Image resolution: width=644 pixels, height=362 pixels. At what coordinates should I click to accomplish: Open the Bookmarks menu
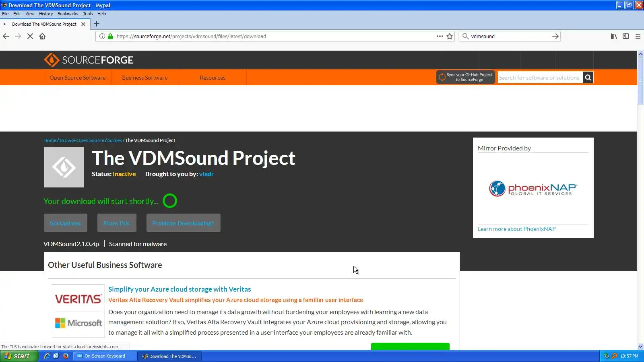point(68,14)
